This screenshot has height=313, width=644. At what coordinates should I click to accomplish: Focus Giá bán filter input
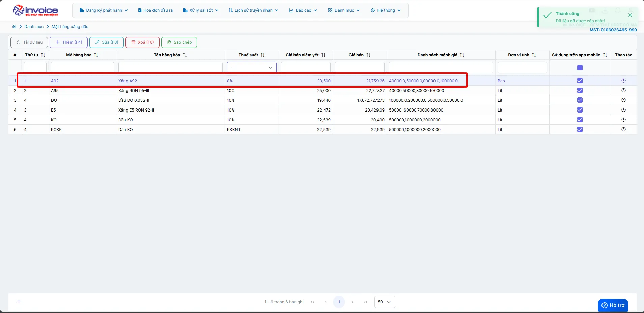(360, 67)
